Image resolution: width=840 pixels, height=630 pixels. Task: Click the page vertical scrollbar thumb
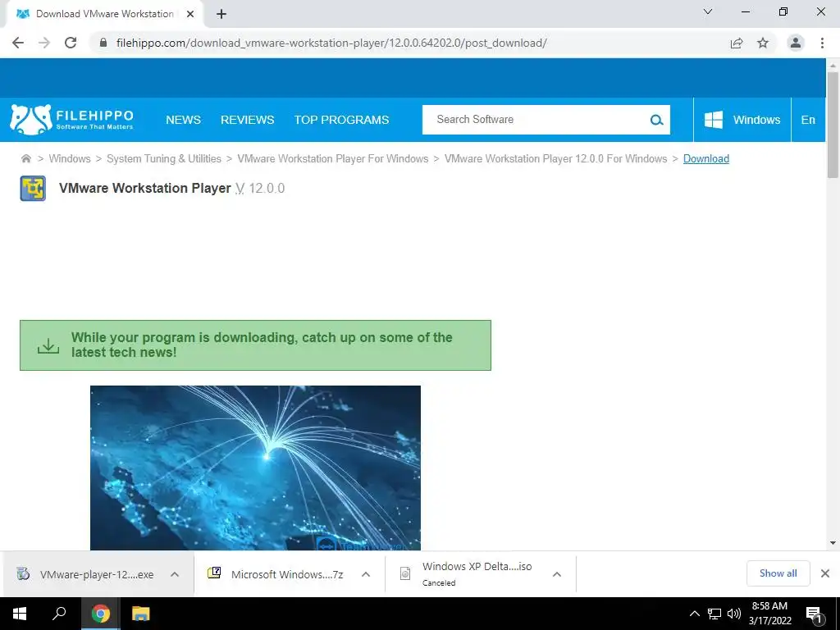coord(833,125)
